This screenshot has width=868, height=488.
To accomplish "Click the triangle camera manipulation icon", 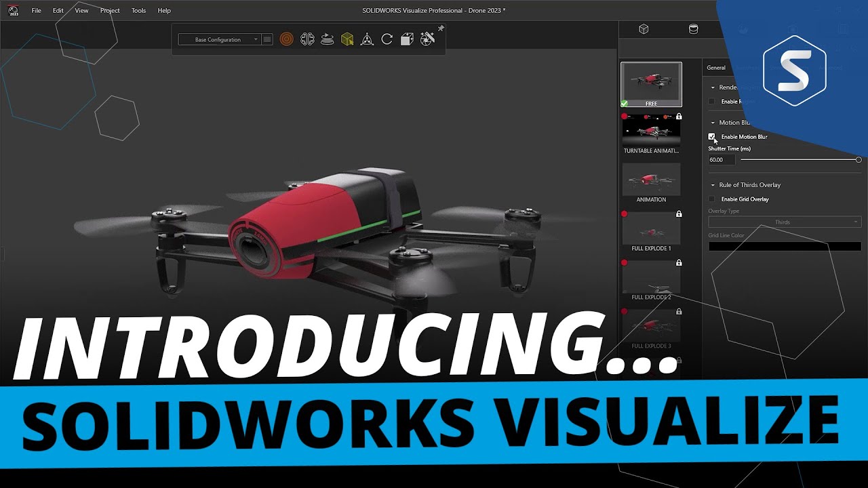I will coord(367,39).
